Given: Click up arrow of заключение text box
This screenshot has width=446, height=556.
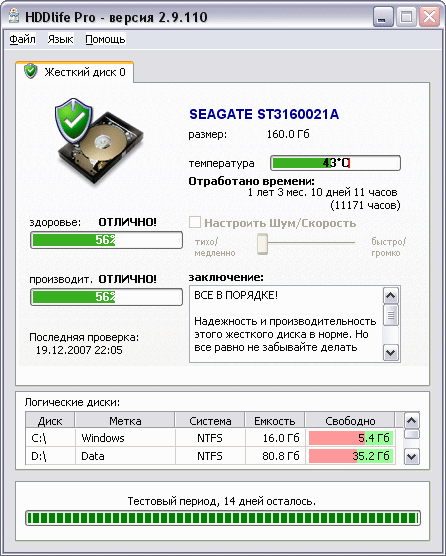Looking at the screenshot, I should point(391,295).
